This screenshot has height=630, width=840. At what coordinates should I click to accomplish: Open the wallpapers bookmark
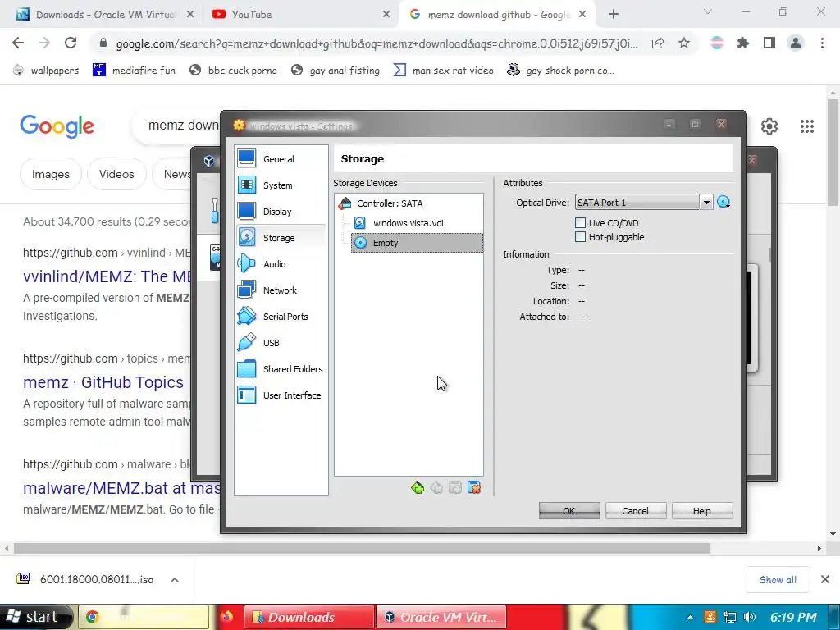46,71
